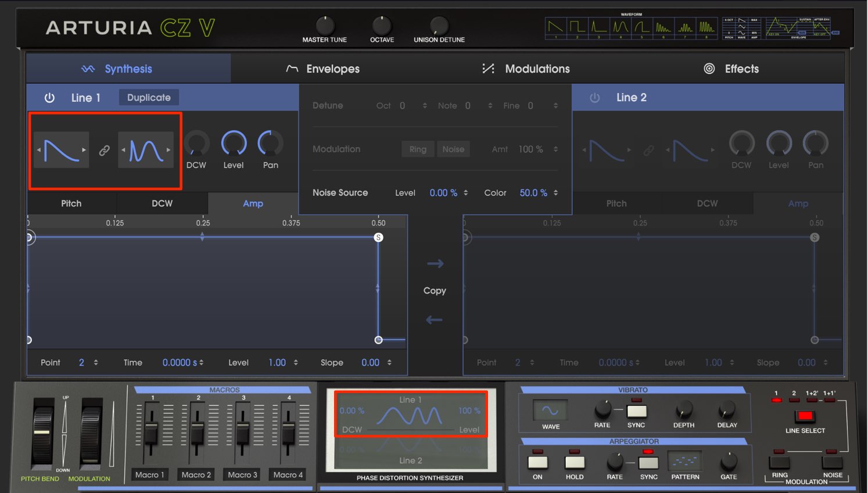Switch to the Synthesis tab

pyautogui.click(x=128, y=69)
